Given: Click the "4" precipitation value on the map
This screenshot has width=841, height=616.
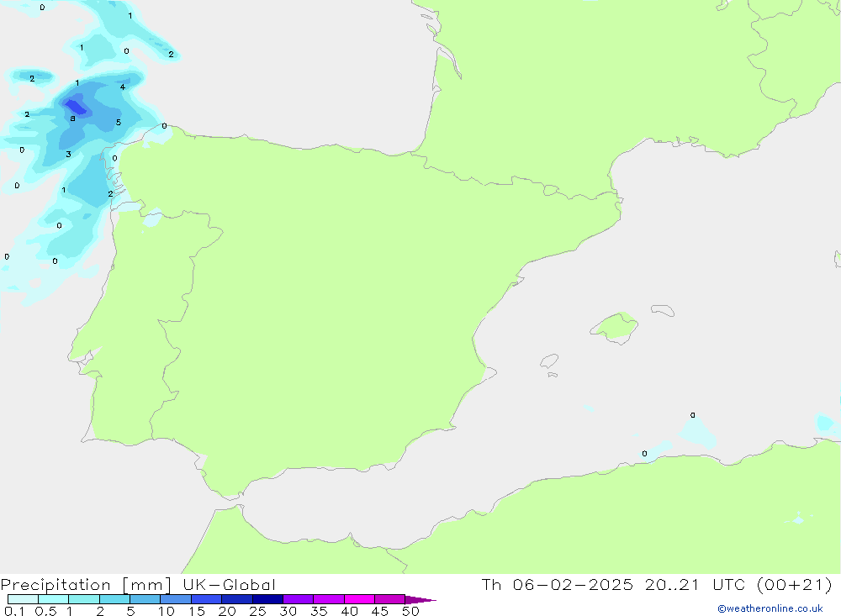Looking at the screenshot, I should pyautogui.click(x=123, y=87).
